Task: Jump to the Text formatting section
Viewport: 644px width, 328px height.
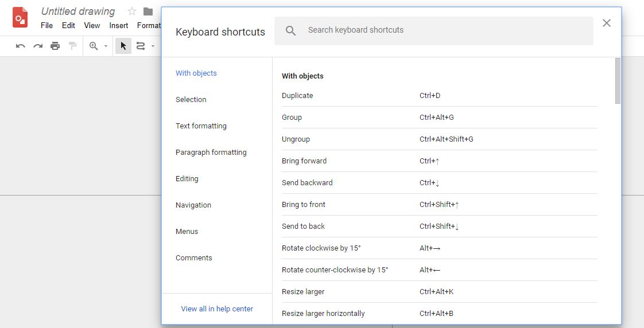Action: pos(201,126)
